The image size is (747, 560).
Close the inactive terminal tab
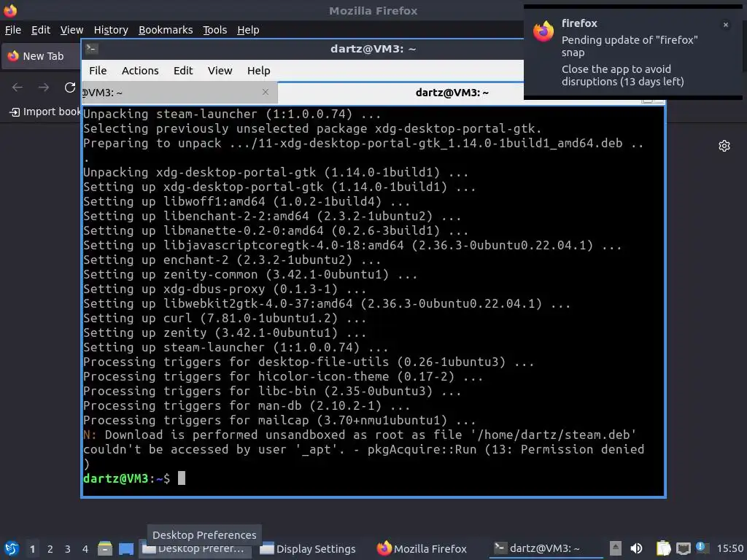[266, 92]
